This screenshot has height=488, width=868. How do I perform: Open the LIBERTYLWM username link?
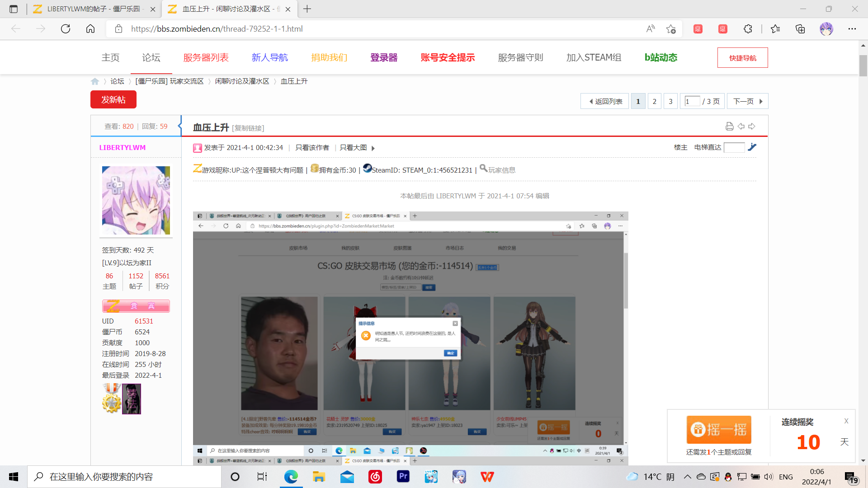pos(123,148)
